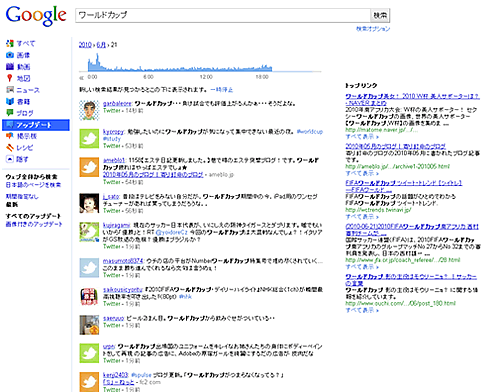Click the 2010 year breadcrumb link
Screen dimensions: 500x392
coord(85,45)
